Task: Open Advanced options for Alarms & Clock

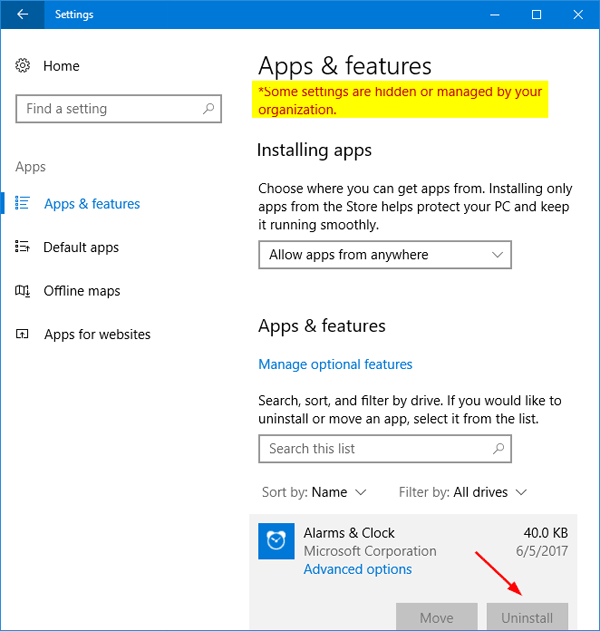Action: tap(357, 569)
